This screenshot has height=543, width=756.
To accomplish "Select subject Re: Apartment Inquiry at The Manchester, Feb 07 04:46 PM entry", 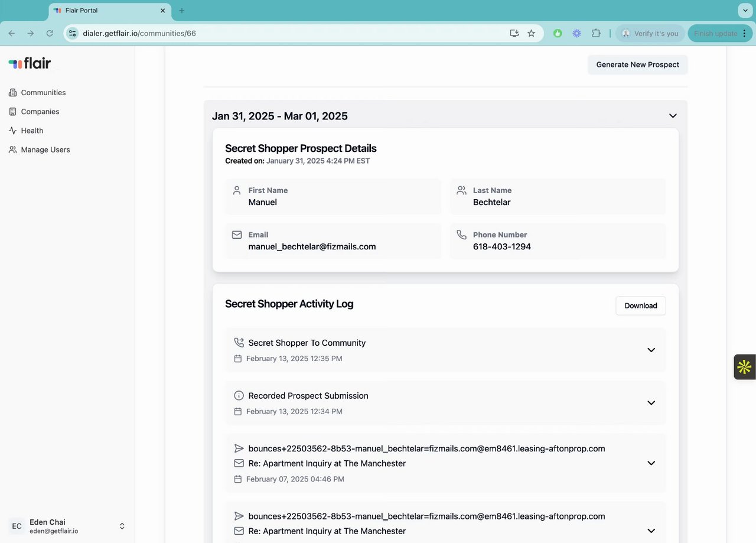I will [327, 463].
